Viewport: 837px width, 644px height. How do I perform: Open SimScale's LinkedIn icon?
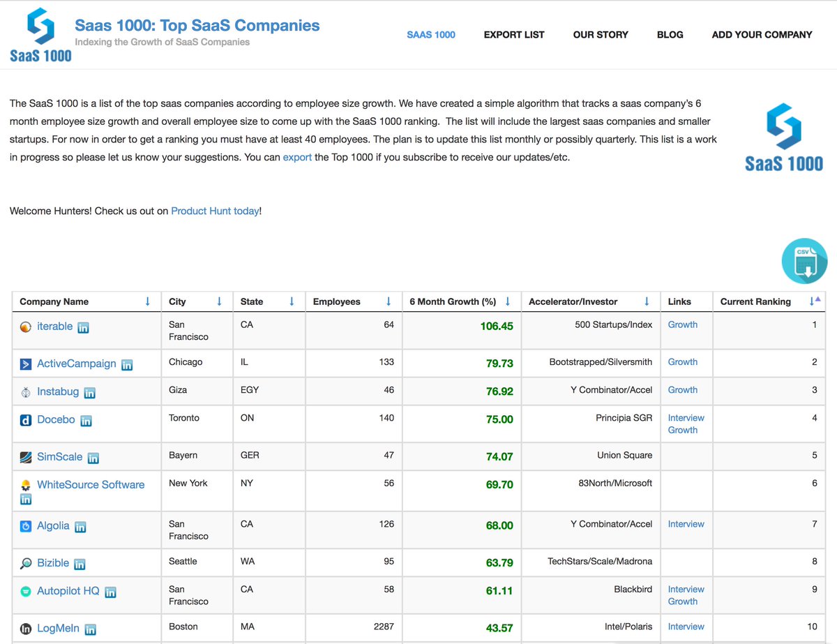pos(93,458)
